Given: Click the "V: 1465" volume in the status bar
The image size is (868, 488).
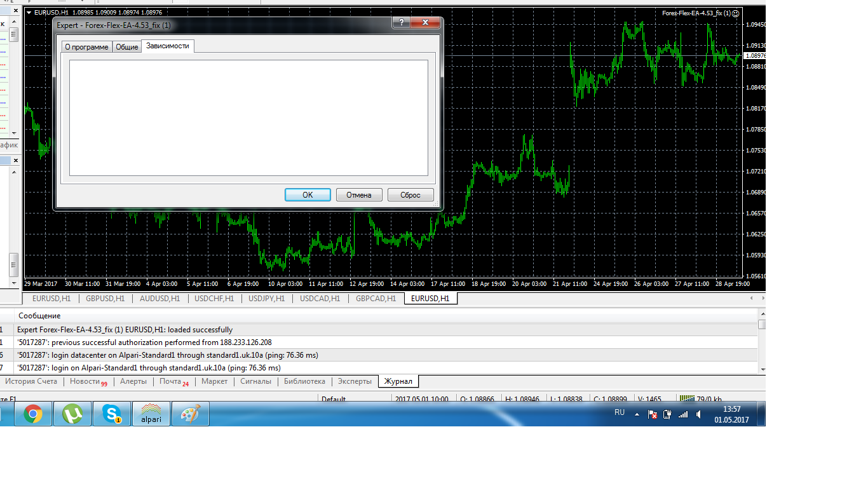Looking at the screenshot, I should (650, 399).
